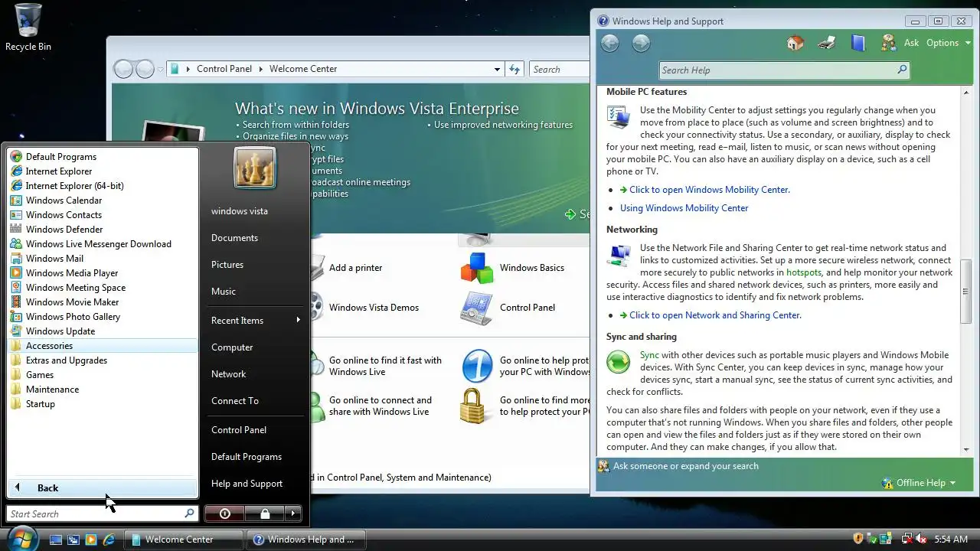Click the user picture chess icon

click(255, 168)
